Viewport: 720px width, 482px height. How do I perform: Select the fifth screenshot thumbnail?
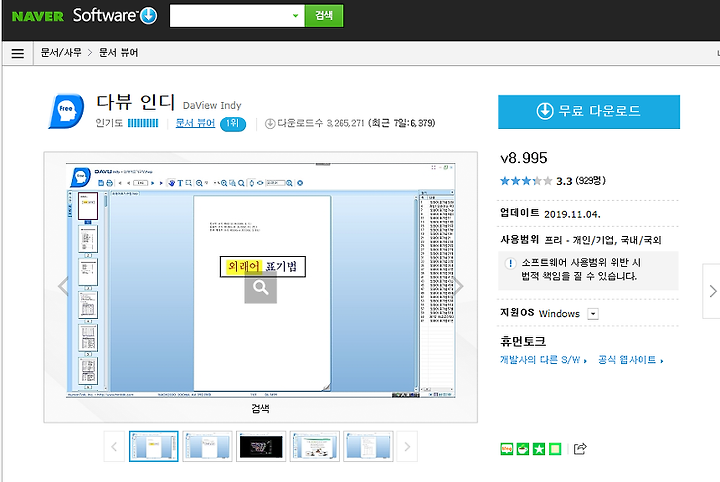coord(368,446)
